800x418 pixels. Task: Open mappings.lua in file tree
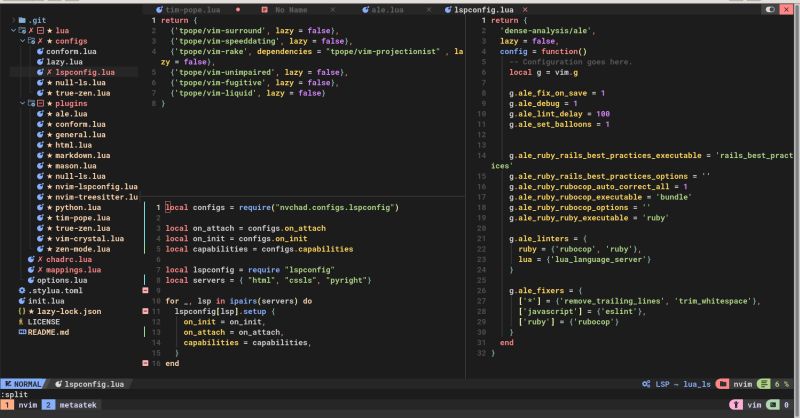[73, 269]
